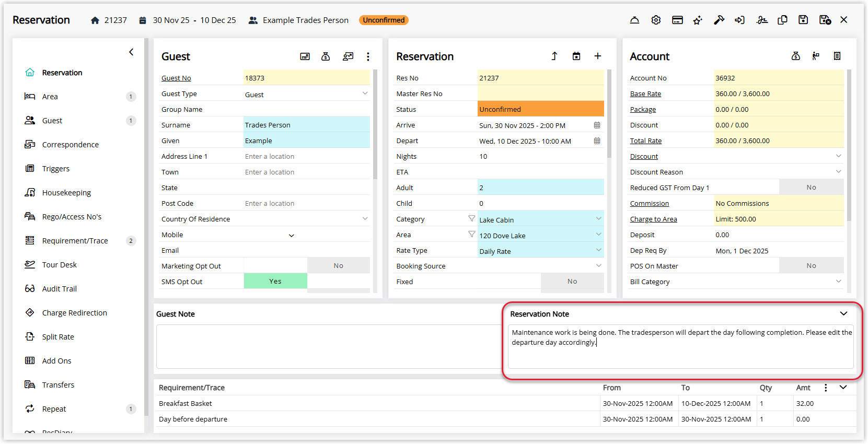Click the money bag icon in Guest panel header
The width and height of the screenshot is (868, 444).
click(x=326, y=56)
